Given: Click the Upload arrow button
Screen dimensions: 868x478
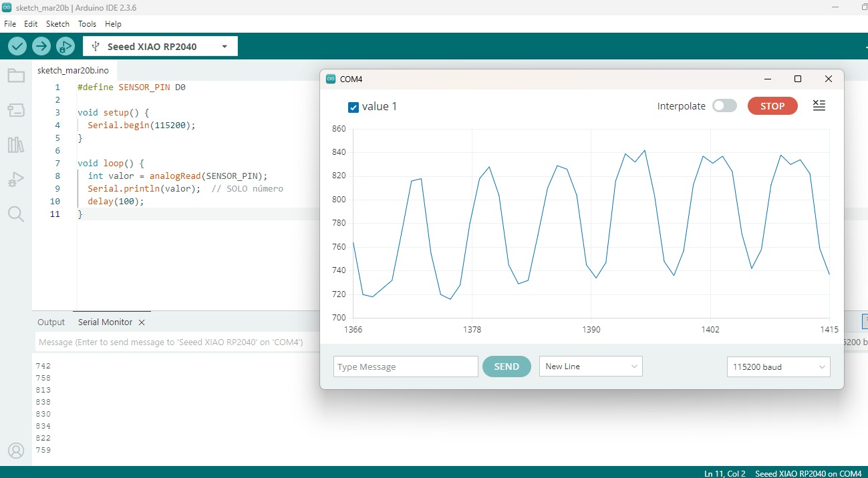Looking at the screenshot, I should coord(41,46).
